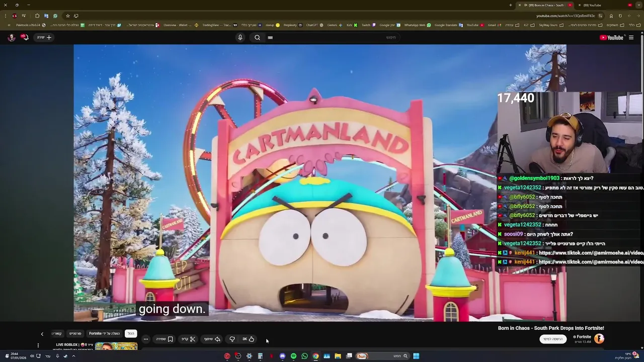Open a new browser tab
Viewport: 644px width, 362px height.
click(x=510, y=5)
